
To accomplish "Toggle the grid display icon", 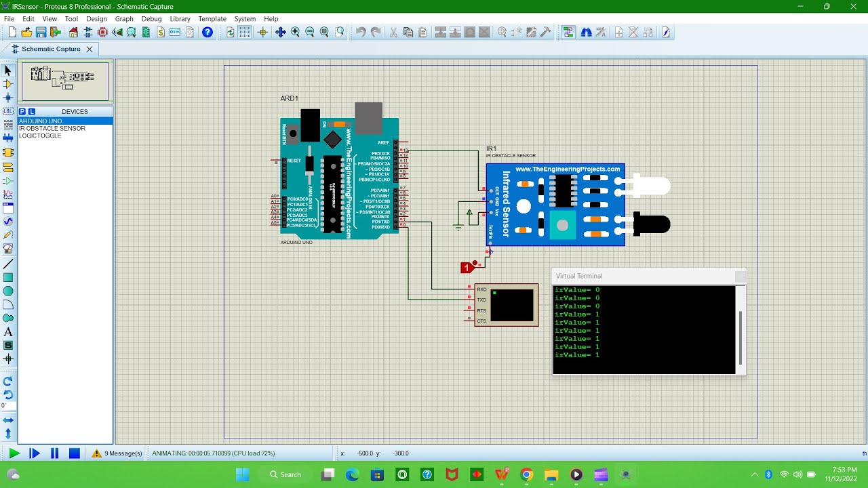I will [245, 32].
